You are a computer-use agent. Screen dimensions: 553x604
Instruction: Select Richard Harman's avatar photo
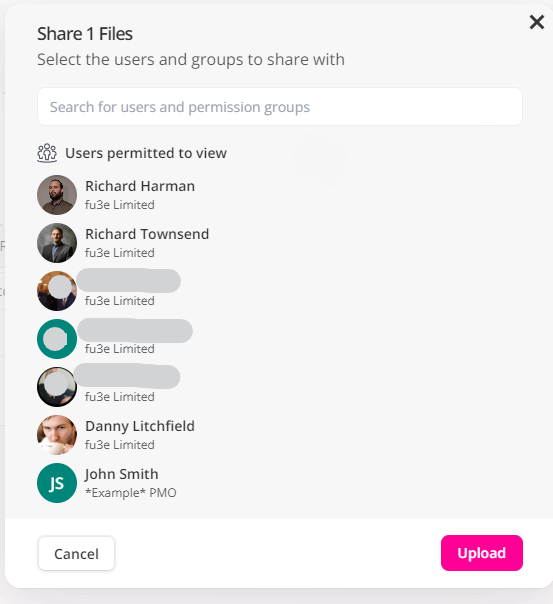tap(57, 195)
